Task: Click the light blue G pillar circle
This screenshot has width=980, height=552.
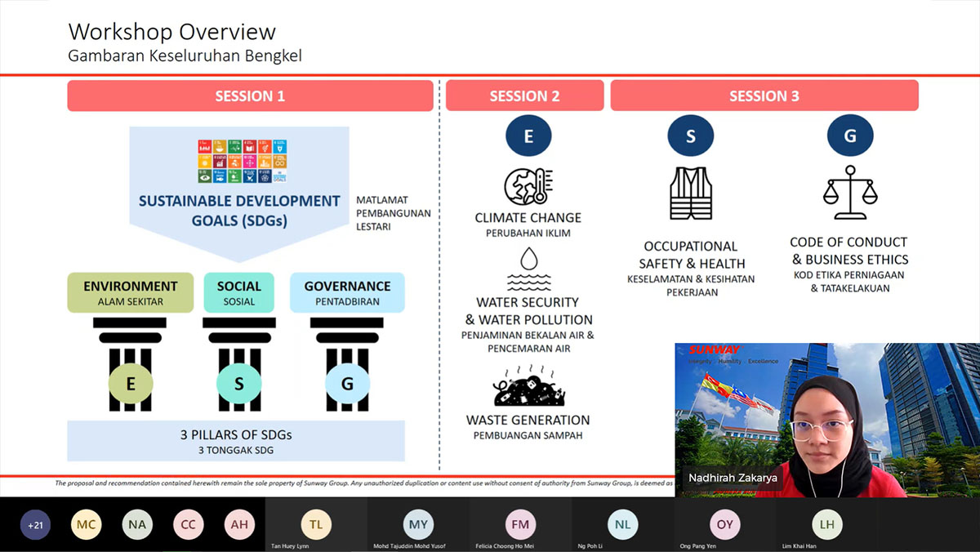Action: pos(347,384)
